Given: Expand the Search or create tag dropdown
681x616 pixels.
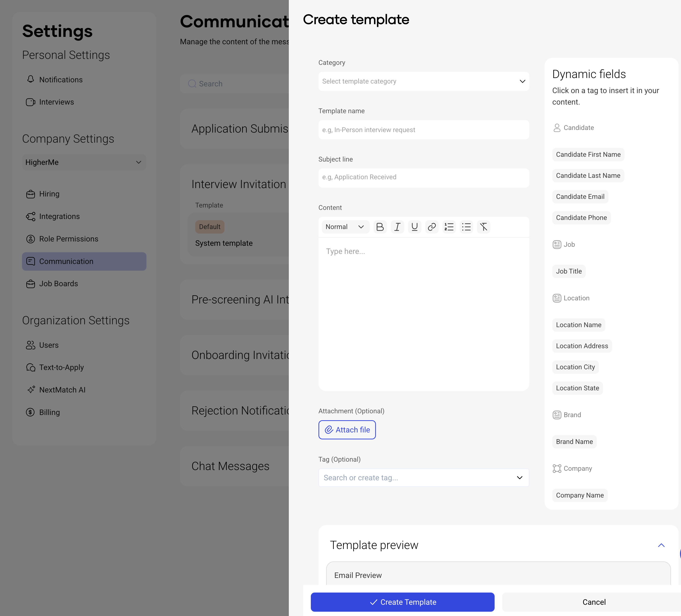Looking at the screenshot, I should coord(423,477).
